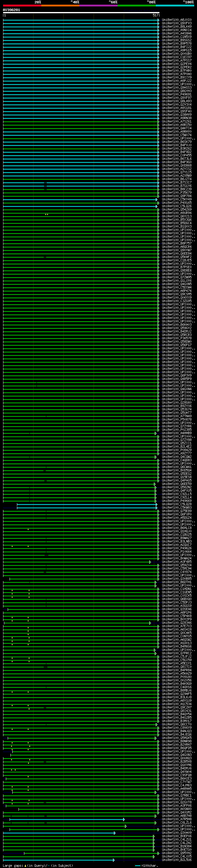Select the cyan bar of UniRef100_Q30A09

click(x=59, y=833)
